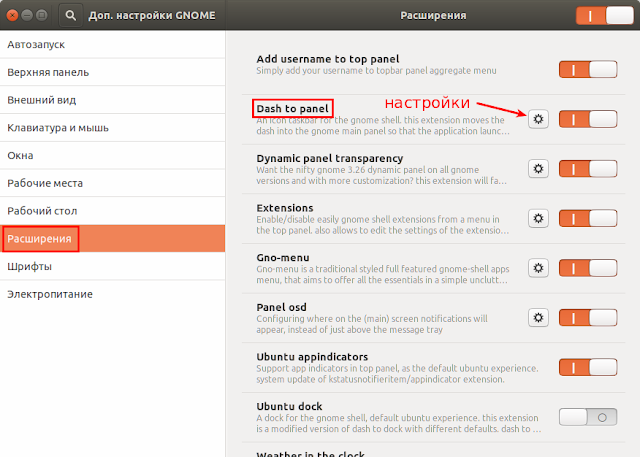Open the Окна section

click(x=112, y=155)
